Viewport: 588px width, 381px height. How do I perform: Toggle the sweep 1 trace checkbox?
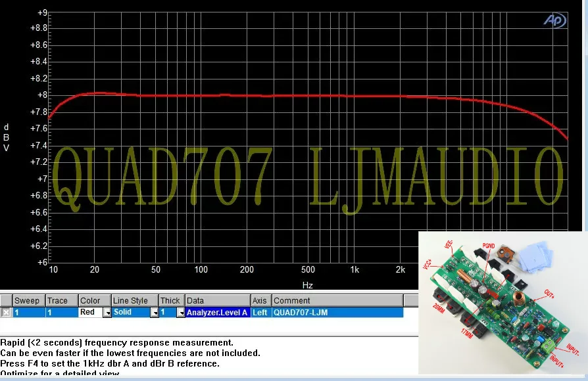coord(7,312)
